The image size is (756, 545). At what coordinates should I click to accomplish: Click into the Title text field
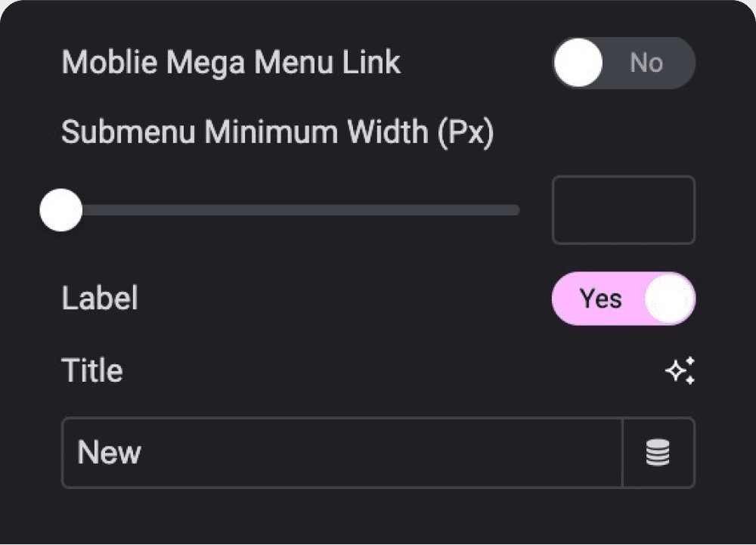tap(342, 453)
